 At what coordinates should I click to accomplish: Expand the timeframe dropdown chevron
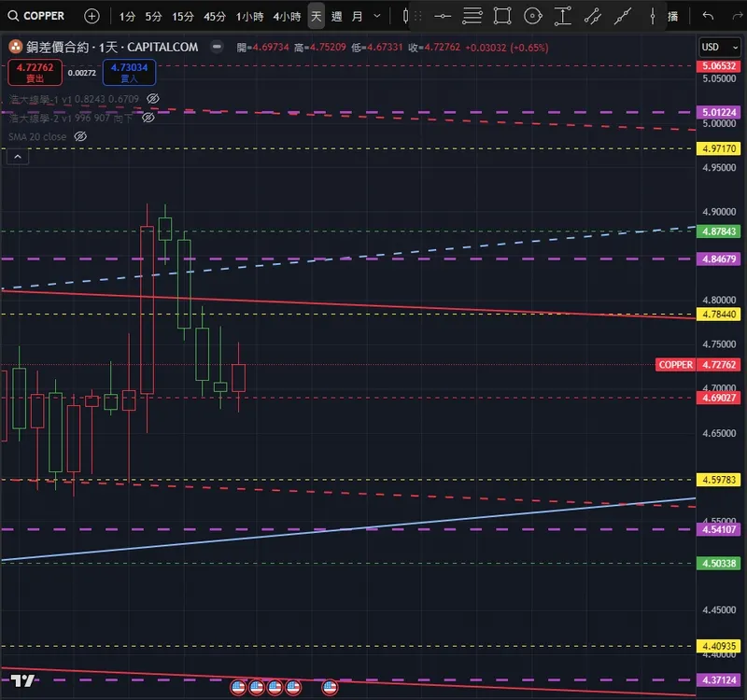click(x=377, y=16)
